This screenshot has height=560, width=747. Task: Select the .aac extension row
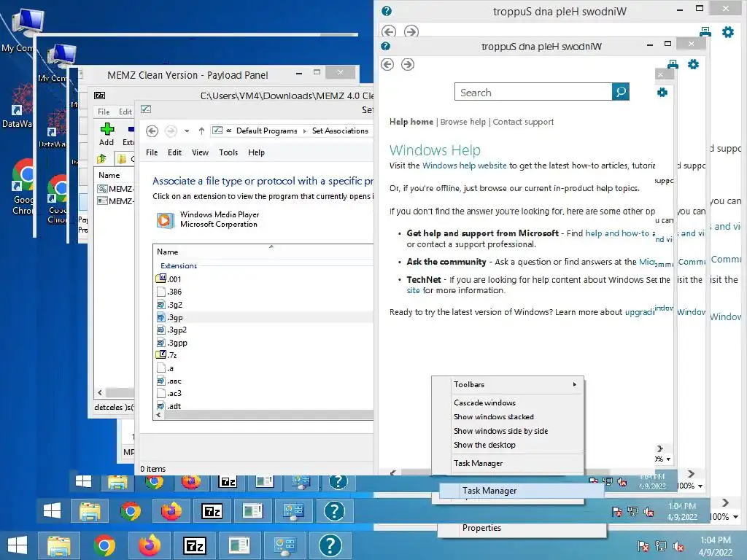263,381
